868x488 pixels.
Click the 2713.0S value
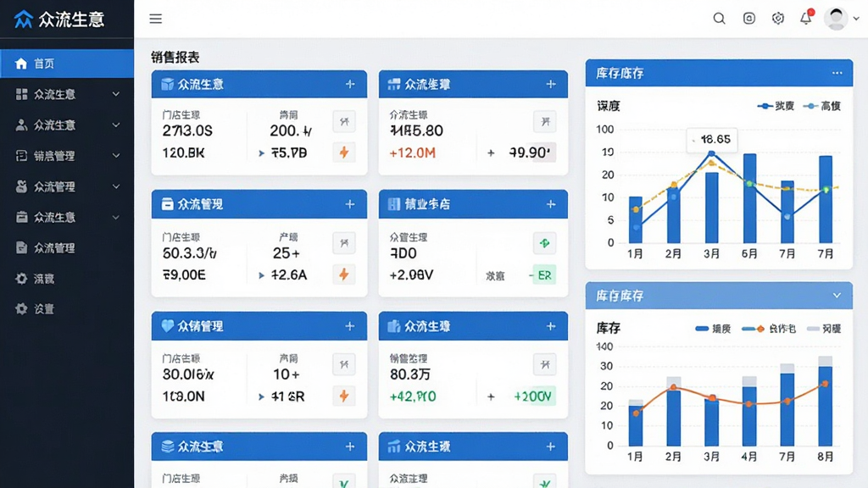coord(187,130)
